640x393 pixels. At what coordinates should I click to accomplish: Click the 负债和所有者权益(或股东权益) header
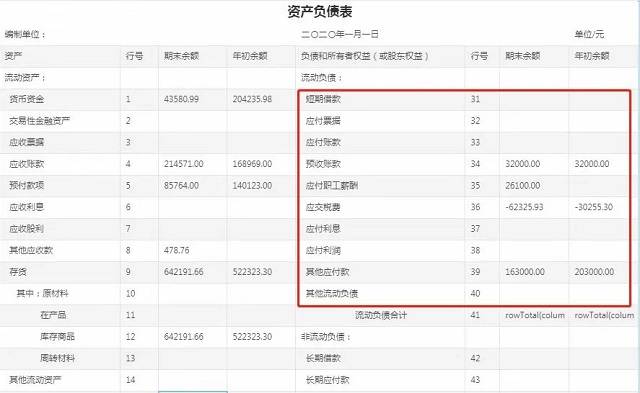coord(365,56)
